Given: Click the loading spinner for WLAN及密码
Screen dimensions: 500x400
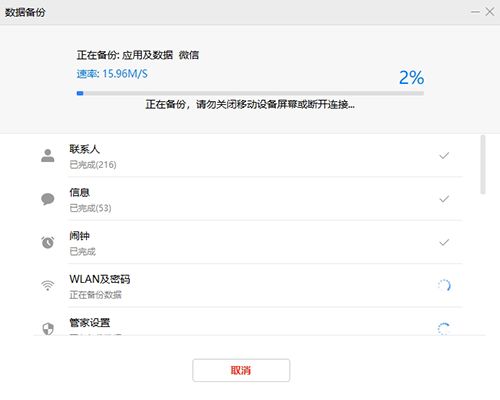Looking at the screenshot, I should (444, 285).
